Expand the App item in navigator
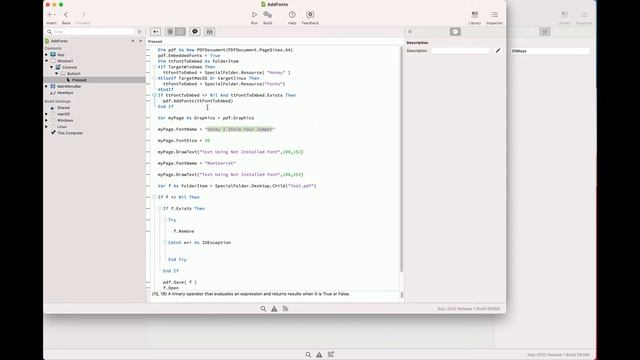 click(x=46, y=54)
